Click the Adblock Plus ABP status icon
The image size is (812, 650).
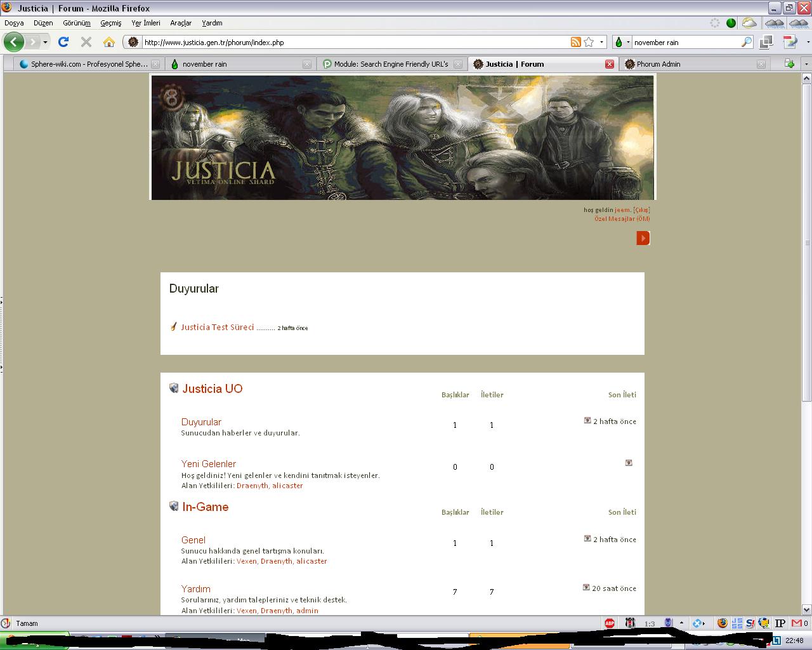(610, 623)
